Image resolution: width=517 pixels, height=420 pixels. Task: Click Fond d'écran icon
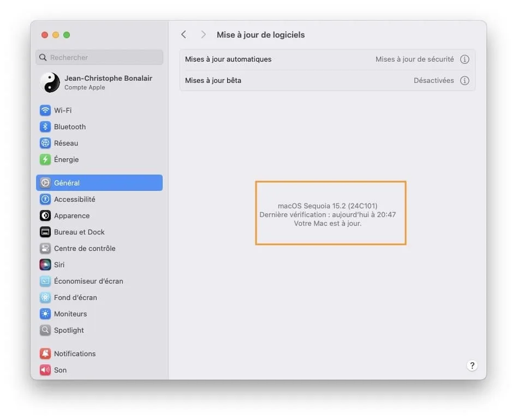coord(45,297)
